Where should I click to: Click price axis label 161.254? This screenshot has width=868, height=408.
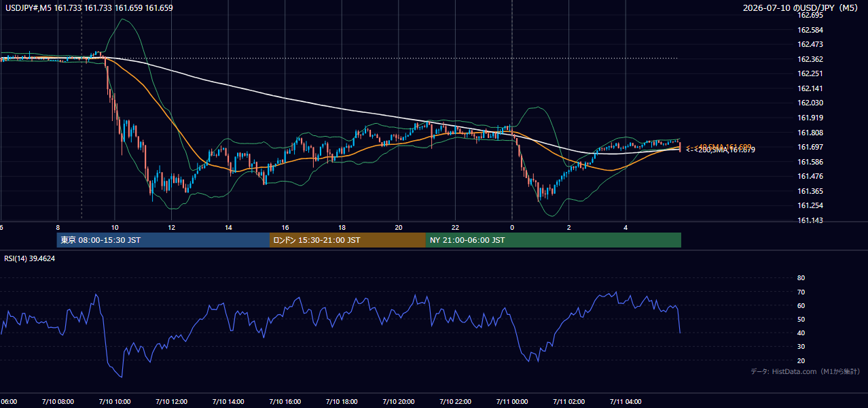click(x=810, y=205)
